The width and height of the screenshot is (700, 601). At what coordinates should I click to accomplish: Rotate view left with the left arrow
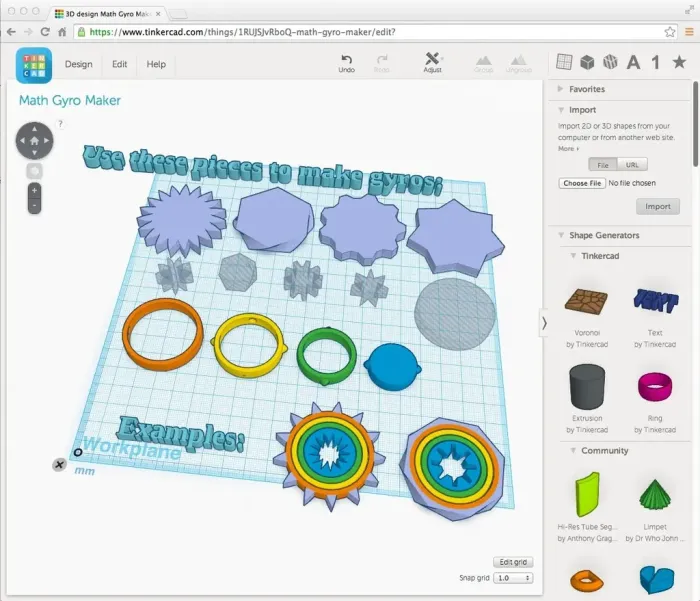pos(22,141)
